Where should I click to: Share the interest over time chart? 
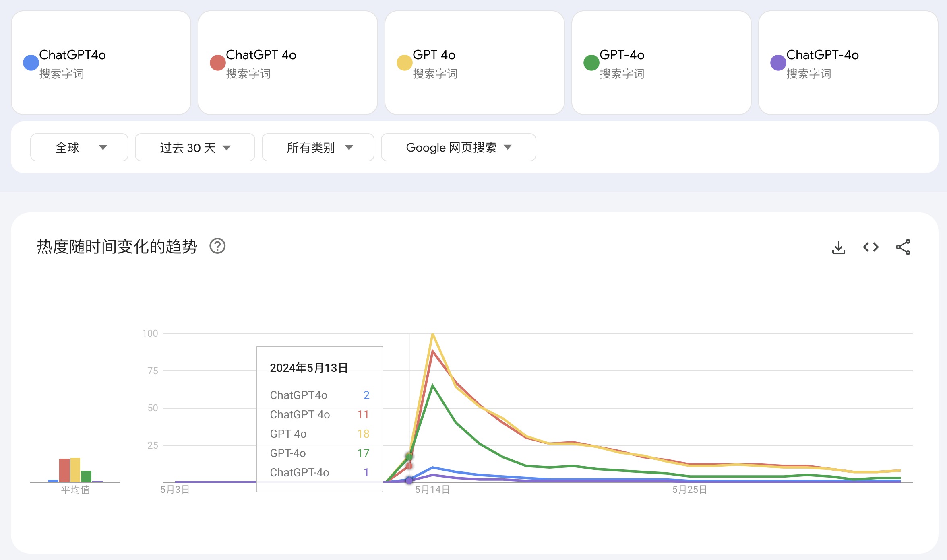click(903, 247)
